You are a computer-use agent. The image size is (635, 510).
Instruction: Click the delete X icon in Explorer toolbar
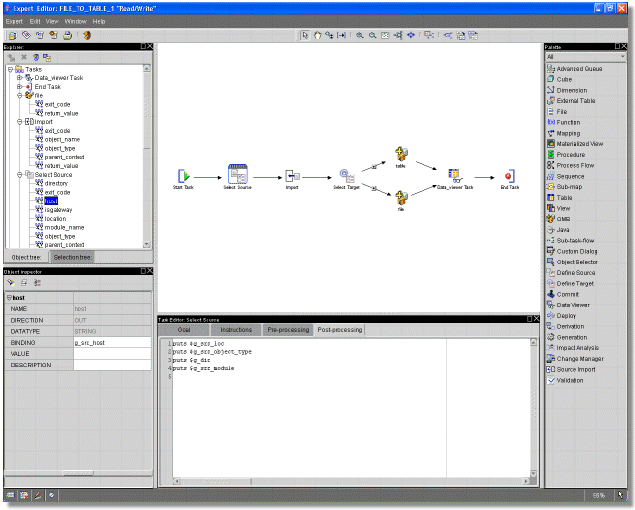click(x=24, y=58)
